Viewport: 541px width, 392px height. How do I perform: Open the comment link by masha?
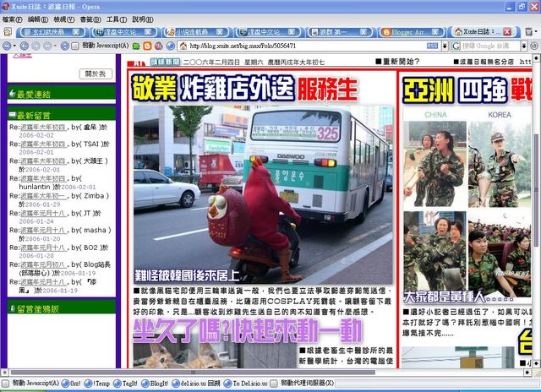[42, 231]
